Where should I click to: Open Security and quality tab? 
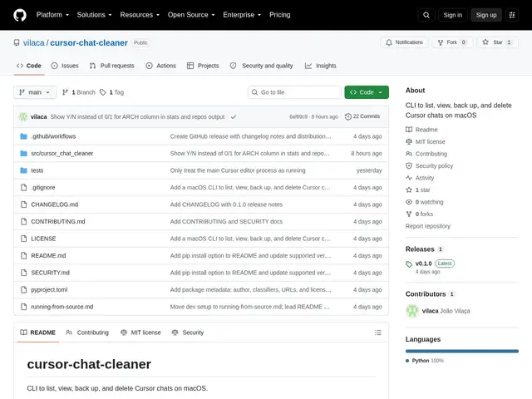[x=261, y=66]
